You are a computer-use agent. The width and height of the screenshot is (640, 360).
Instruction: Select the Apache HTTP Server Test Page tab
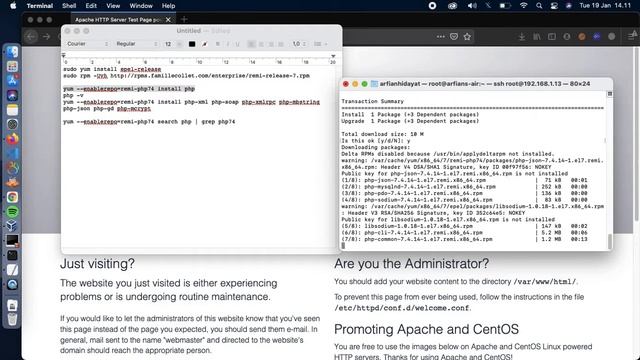click(x=118, y=20)
